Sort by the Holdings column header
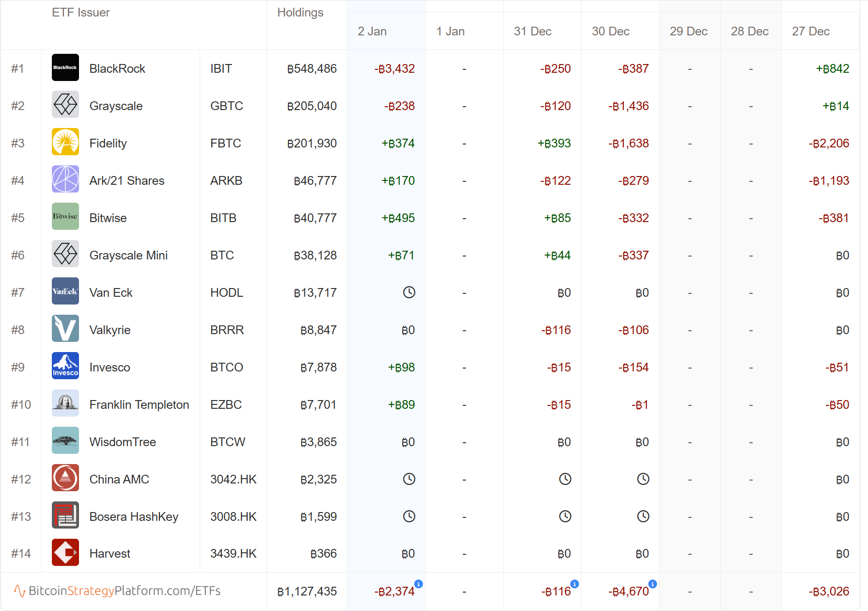Viewport: 868px width, 611px height. point(300,13)
